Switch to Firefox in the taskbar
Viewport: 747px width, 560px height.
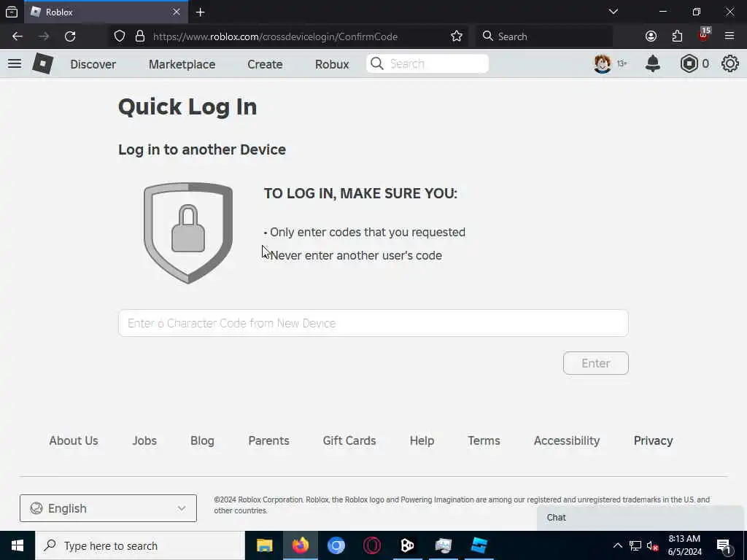300,545
